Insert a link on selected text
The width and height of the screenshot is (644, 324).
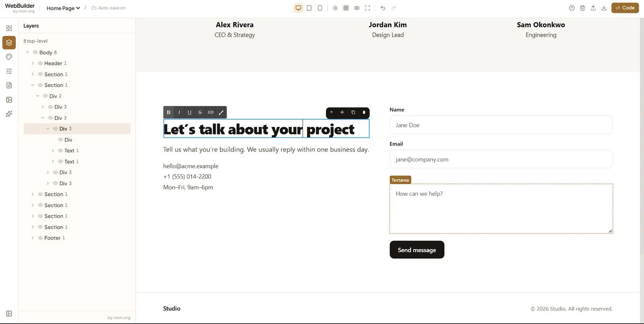[x=211, y=112]
